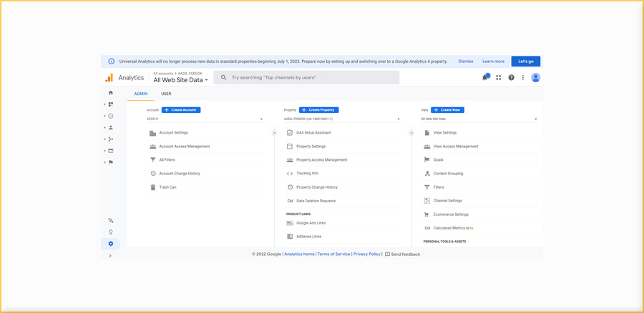Dismiss the Universal Analytics banner
This screenshot has width=644, height=313.
pos(465,61)
